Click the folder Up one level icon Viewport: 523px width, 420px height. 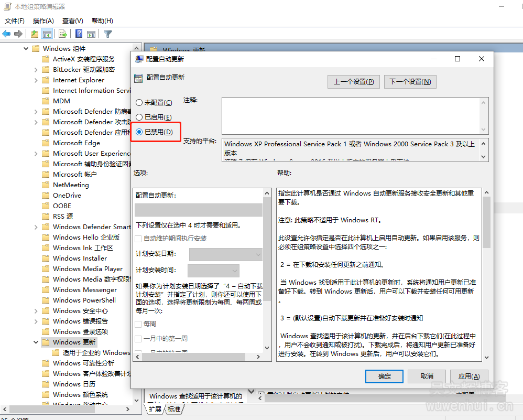click(x=35, y=34)
